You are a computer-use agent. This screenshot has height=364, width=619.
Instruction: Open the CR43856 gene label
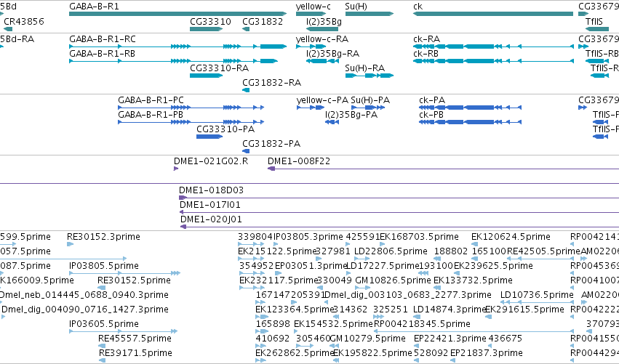[x=24, y=21]
